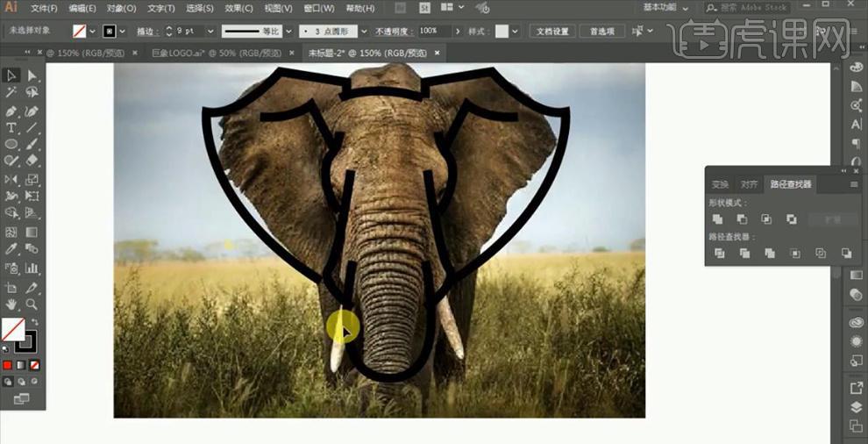The image size is (868, 444).
Task: Select the Shaper tool
Action: point(11,161)
